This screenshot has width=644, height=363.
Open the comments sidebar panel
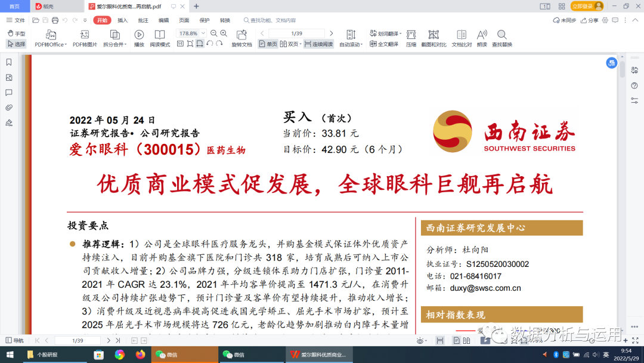click(x=9, y=93)
